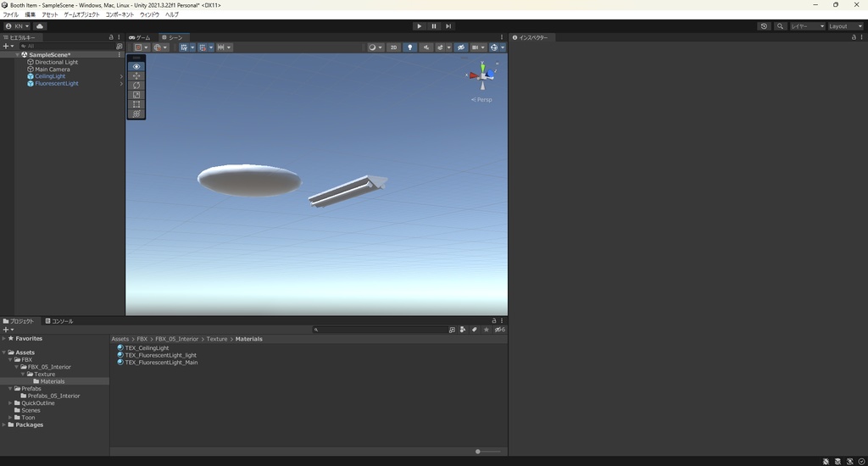868x466 pixels.
Task: Toggle 2D scene view mode
Action: click(x=393, y=47)
